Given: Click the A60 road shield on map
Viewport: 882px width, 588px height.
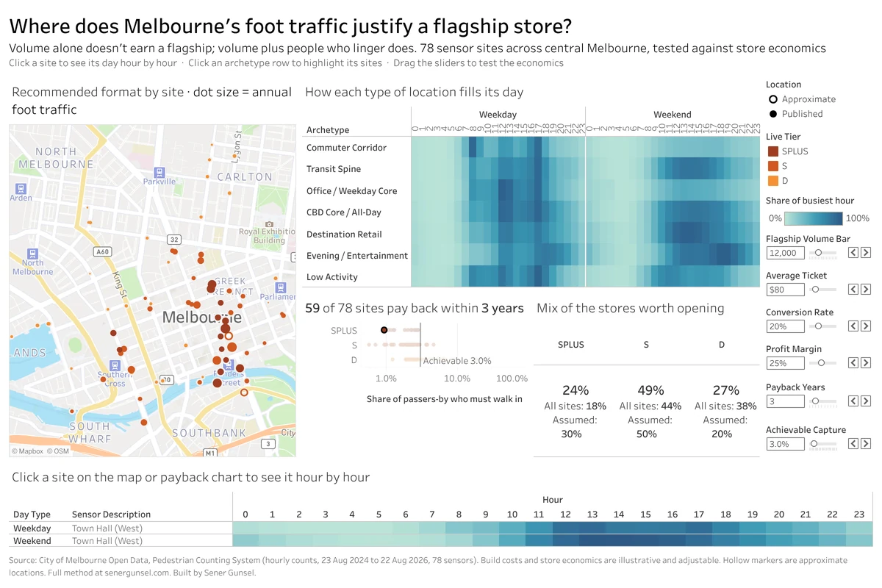Looking at the screenshot, I should point(102,251).
